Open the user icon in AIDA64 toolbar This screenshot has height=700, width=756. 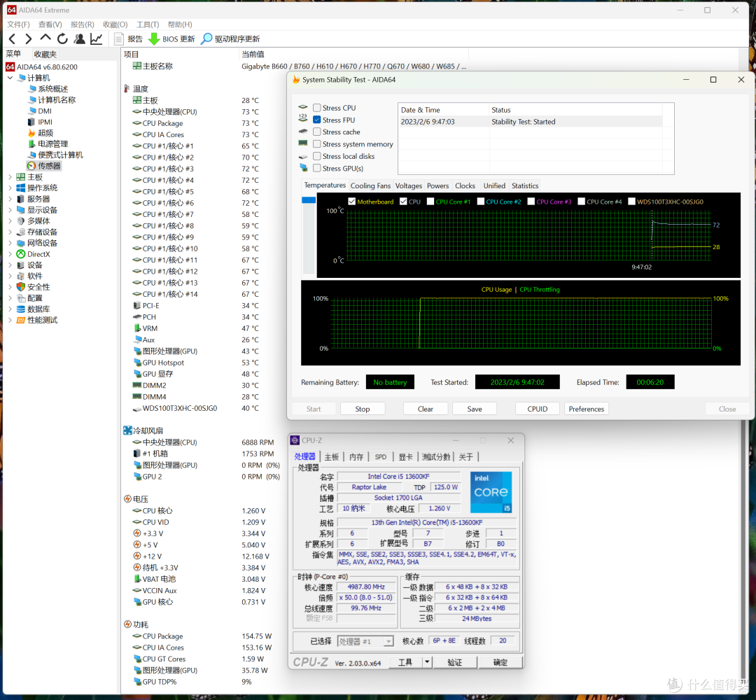click(80, 38)
